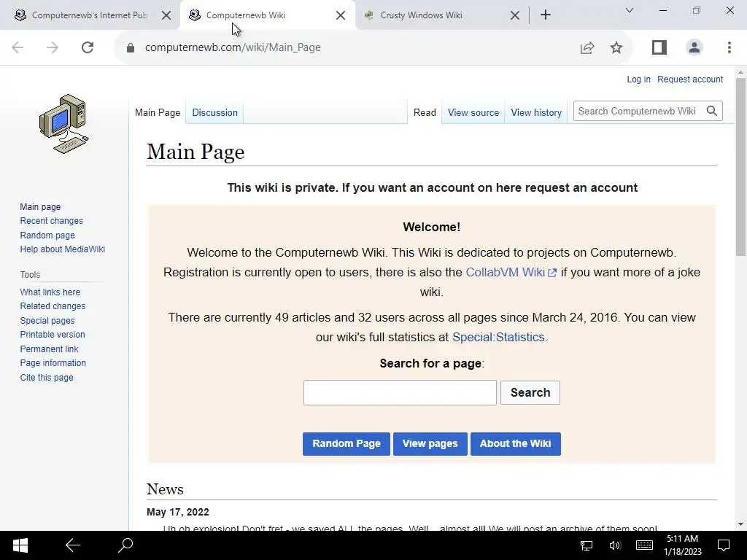Open Help about MediaWiki link
This screenshot has height=560, width=747.
pos(63,249)
